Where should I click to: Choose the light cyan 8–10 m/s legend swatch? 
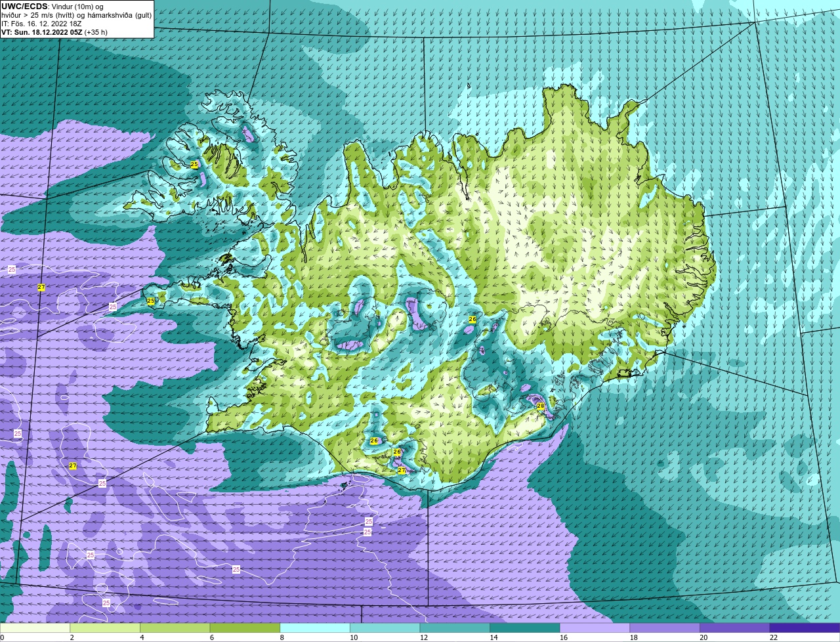(x=315, y=628)
